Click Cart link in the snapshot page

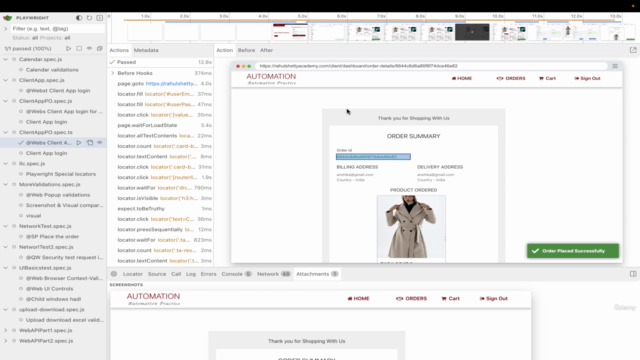coord(547,78)
